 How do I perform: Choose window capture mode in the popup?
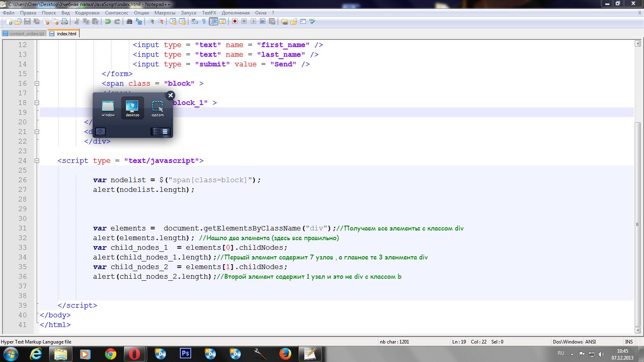click(x=108, y=109)
